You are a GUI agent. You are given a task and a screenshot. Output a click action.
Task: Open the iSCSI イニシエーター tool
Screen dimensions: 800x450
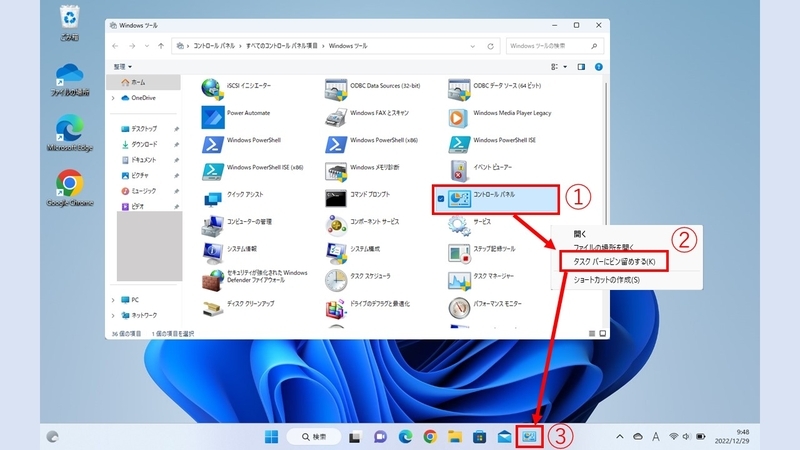tap(236, 88)
